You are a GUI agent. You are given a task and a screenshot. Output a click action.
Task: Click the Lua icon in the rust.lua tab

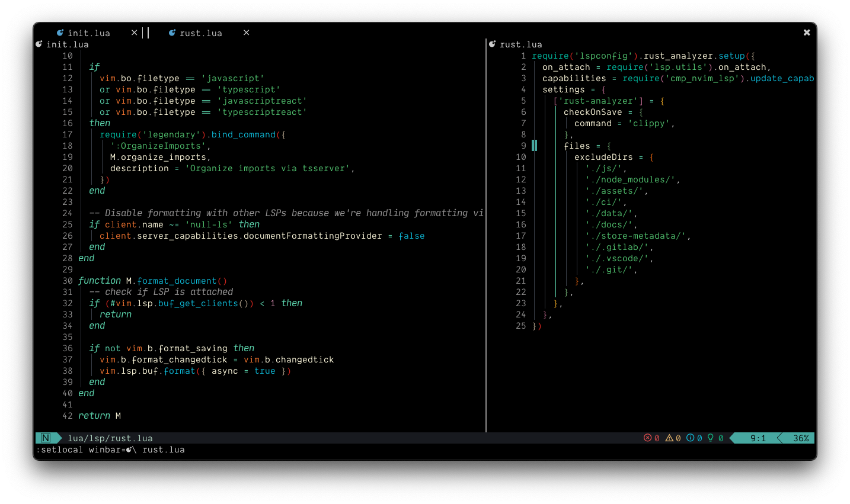click(x=172, y=33)
